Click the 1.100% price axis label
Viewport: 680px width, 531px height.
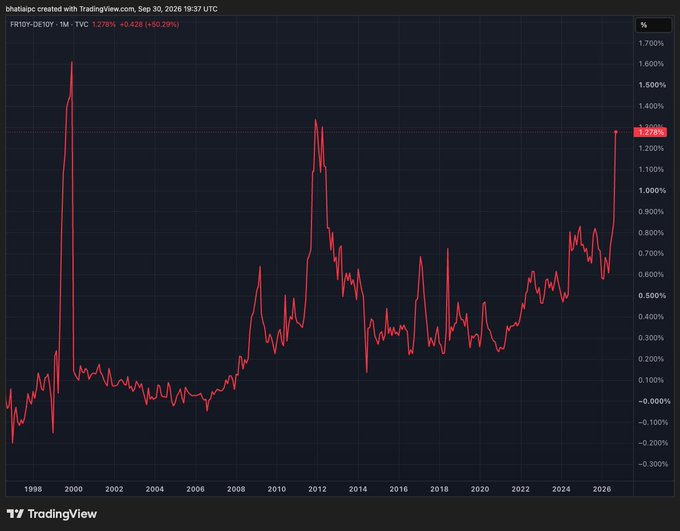tap(651, 169)
